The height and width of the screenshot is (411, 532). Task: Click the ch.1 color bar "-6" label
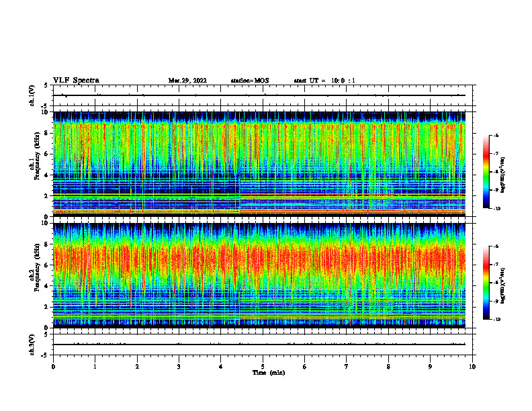click(496, 135)
